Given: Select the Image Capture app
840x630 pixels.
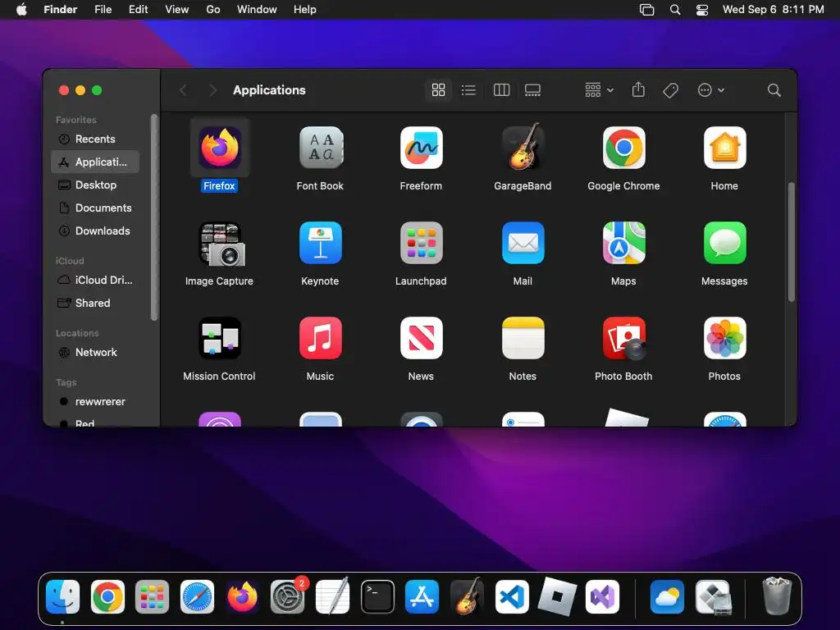Looking at the screenshot, I should pos(220,244).
